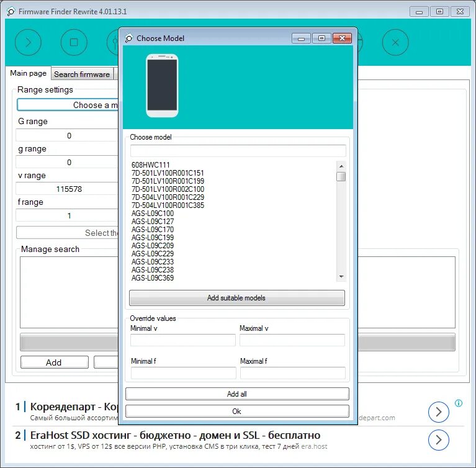476x468 pixels.
Task: Minimize the Choose Model dialog
Action: tap(301, 38)
